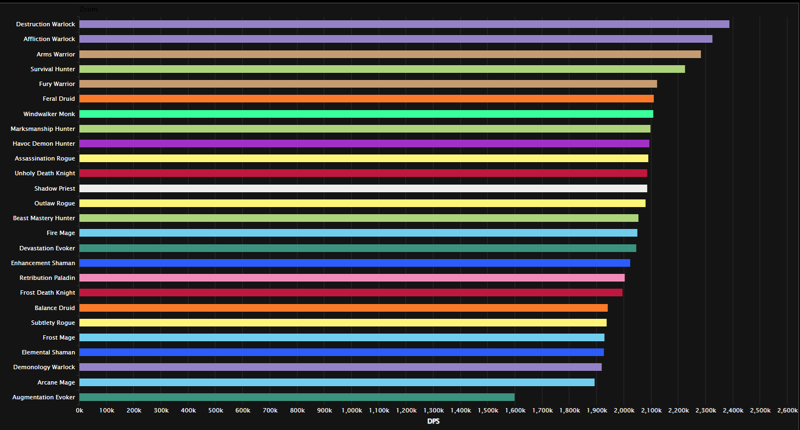
Task: Click the '1,500k' axis tick label
Action: tap(488, 411)
